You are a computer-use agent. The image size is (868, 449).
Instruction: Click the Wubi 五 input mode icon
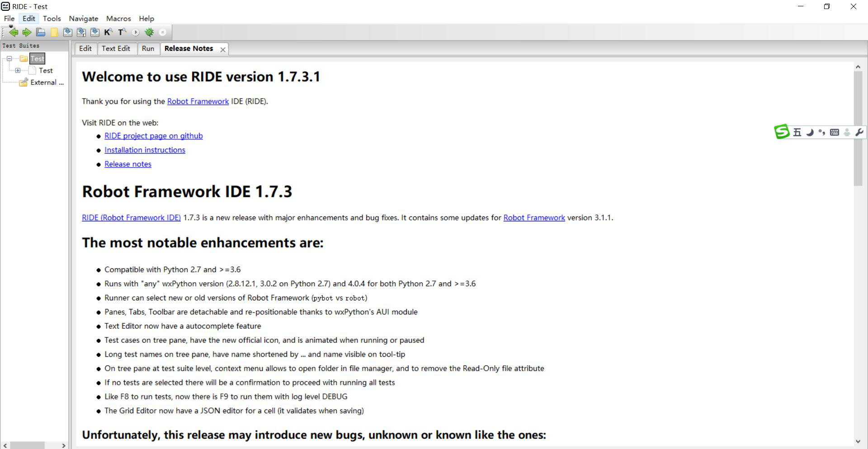797,132
